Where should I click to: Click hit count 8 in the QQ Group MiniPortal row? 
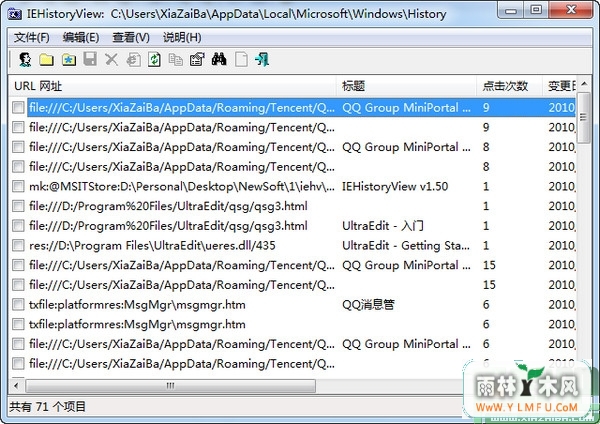[486, 147]
